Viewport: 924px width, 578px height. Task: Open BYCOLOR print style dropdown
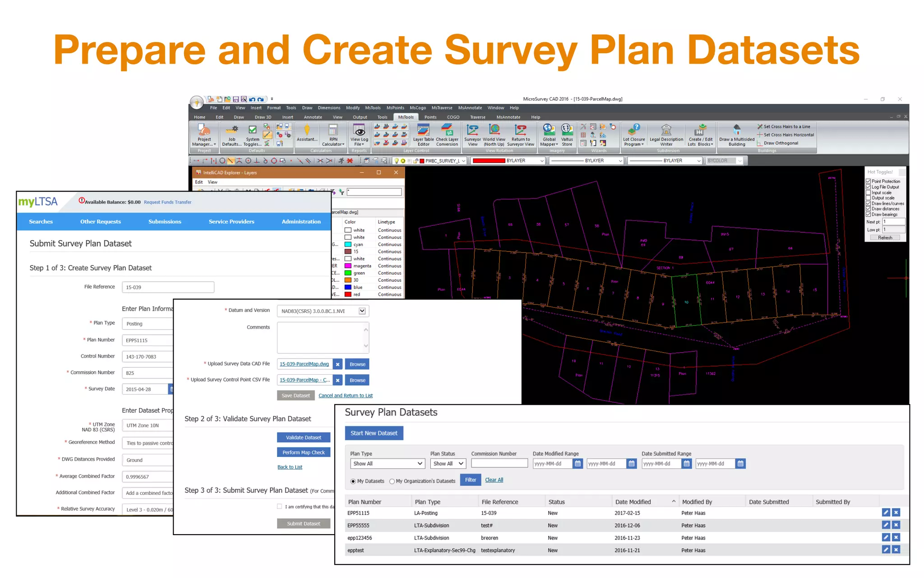[x=740, y=161]
